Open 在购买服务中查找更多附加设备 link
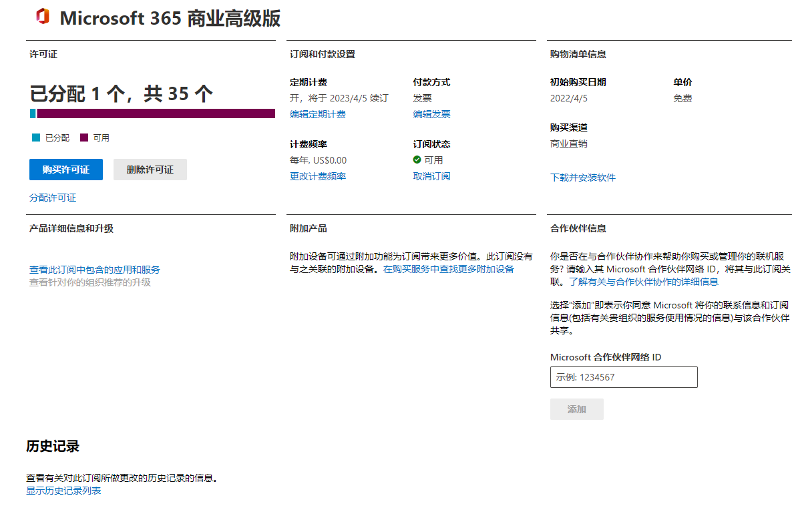Image resolution: width=792 pixels, height=532 pixels. (x=449, y=269)
